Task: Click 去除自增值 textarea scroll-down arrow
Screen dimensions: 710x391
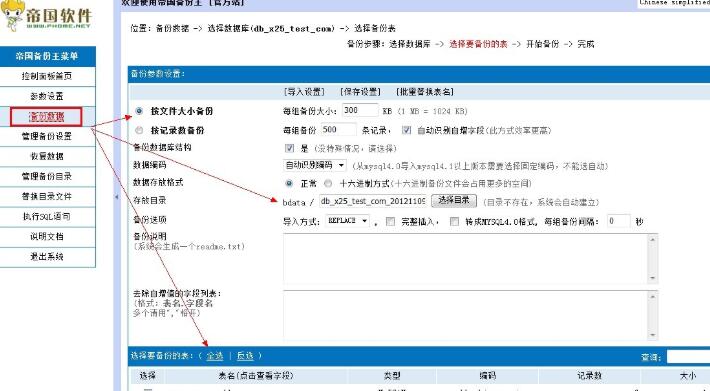Action: click(652, 334)
